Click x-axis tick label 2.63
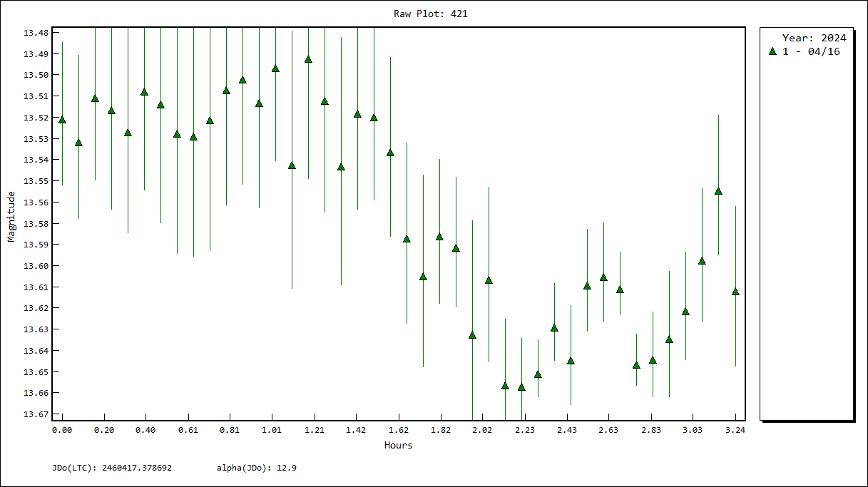 (x=609, y=430)
